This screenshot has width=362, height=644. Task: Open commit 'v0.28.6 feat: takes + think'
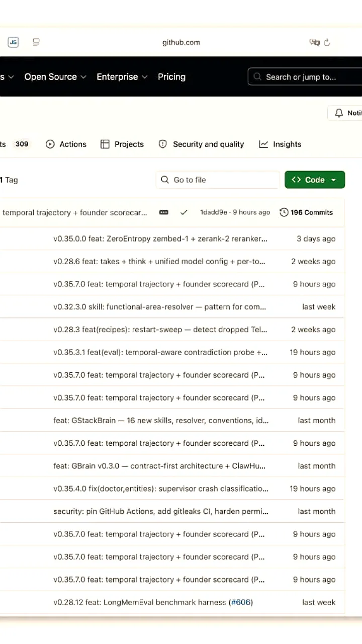click(159, 261)
